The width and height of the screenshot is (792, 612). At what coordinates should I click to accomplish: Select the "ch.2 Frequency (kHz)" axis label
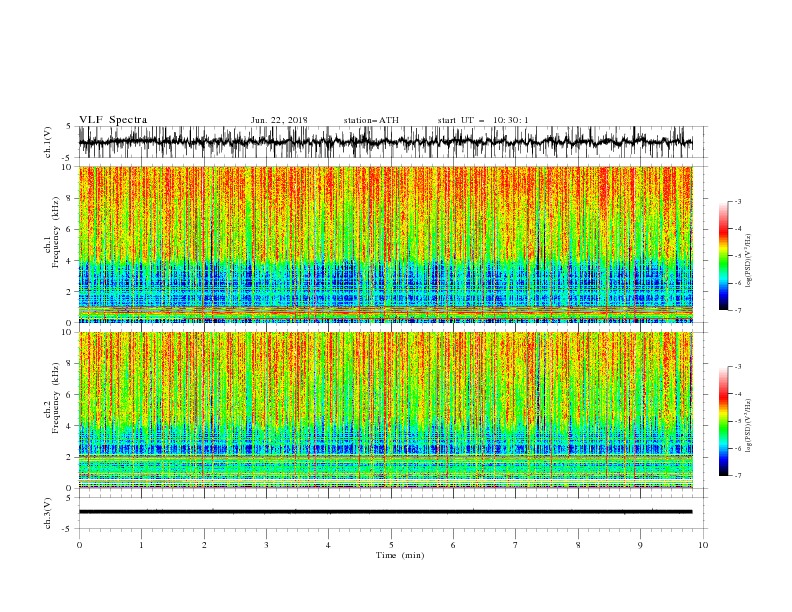[x=52, y=397]
